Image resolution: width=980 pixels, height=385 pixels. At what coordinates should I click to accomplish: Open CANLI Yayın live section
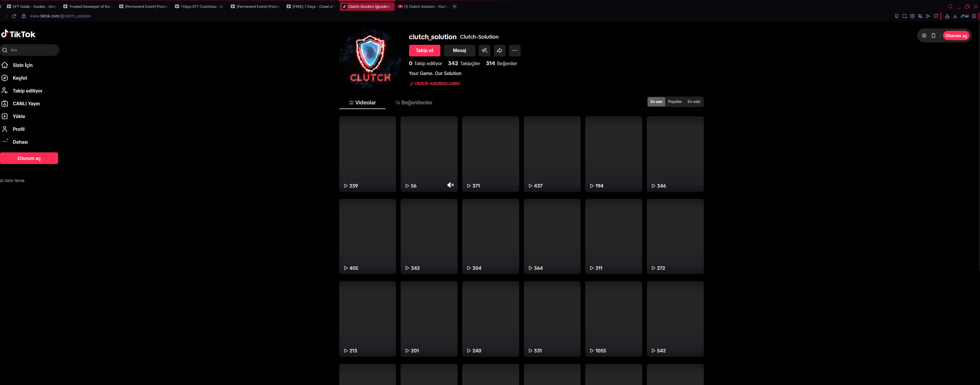[21, 104]
